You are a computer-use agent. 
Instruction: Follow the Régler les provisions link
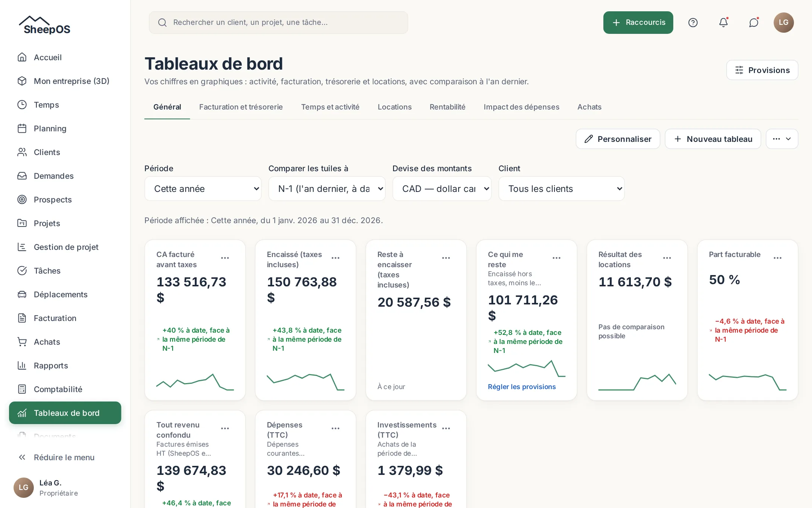click(x=522, y=386)
